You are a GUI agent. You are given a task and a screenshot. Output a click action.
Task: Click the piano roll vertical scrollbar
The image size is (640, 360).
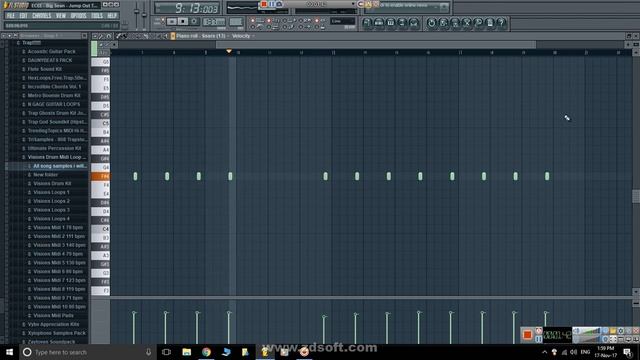636,196
